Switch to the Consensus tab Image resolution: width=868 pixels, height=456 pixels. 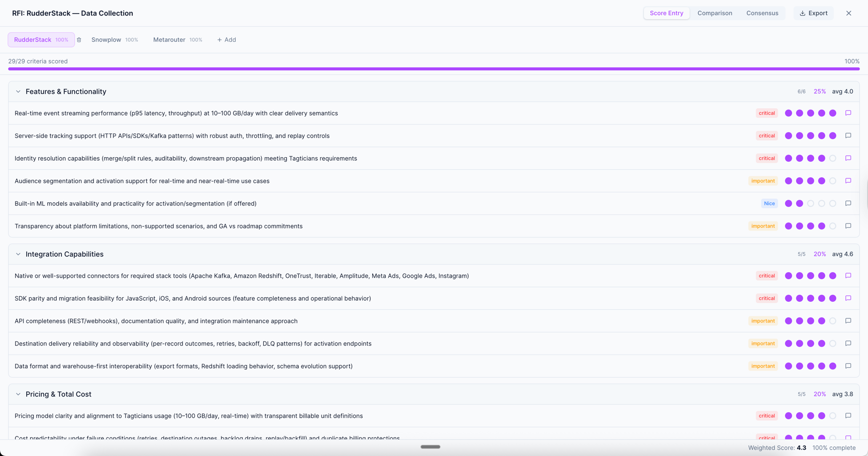[762, 13]
